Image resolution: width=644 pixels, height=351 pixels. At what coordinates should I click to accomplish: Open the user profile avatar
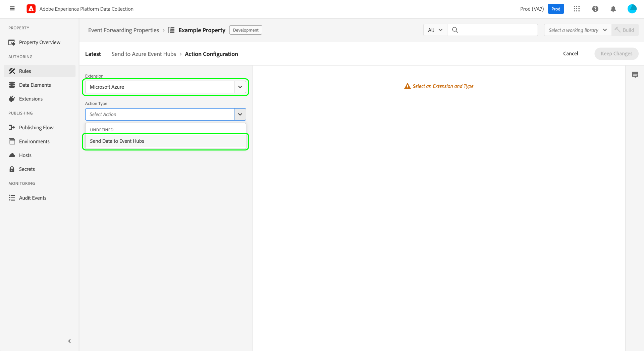pyautogui.click(x=632, y=9)
